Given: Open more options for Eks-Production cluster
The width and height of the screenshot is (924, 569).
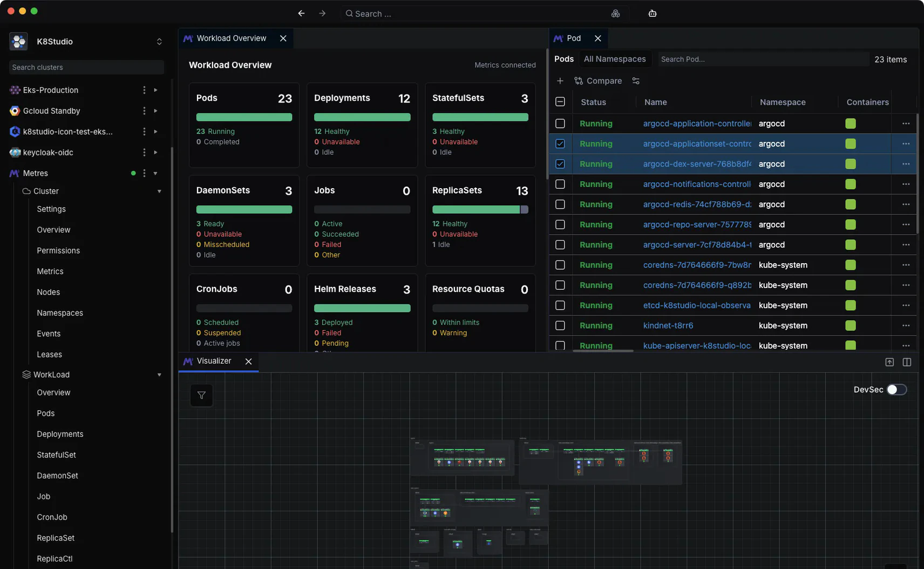Looking at the screenshot, I should pyautogui.click(x=144, y=90).
